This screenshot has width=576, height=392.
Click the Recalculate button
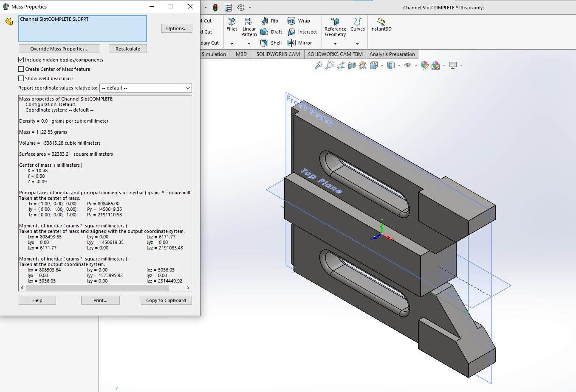point(128,49)
